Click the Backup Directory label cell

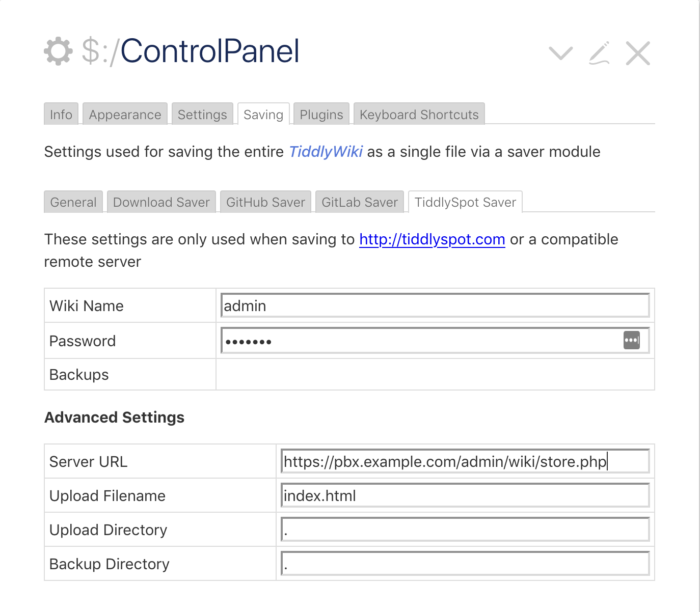[x=160, y=564]
